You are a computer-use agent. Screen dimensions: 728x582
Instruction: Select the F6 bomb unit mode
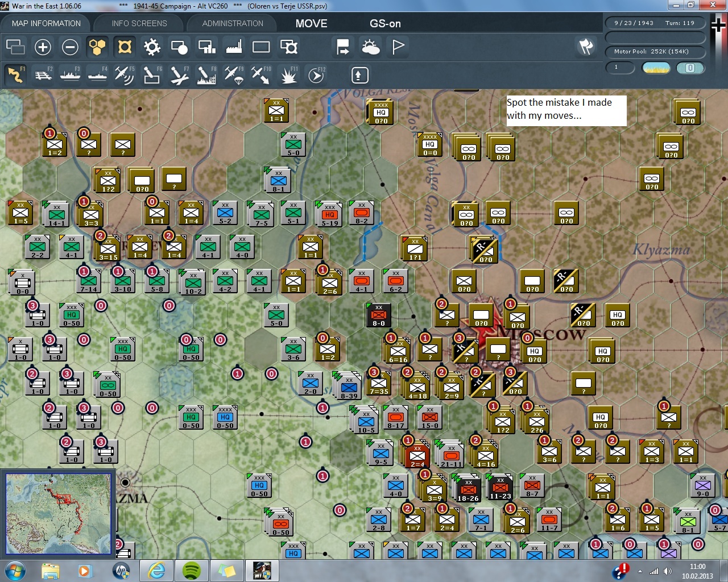[152, 74]
